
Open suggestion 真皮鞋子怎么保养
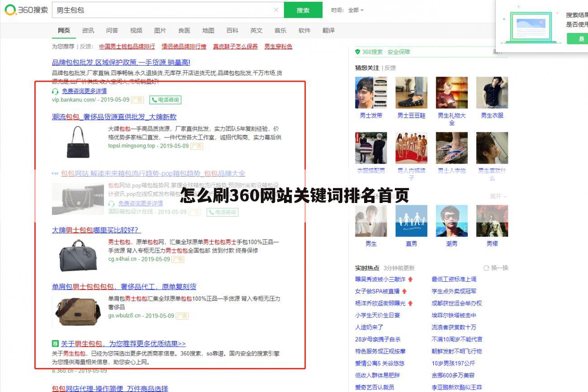(235, 46)
